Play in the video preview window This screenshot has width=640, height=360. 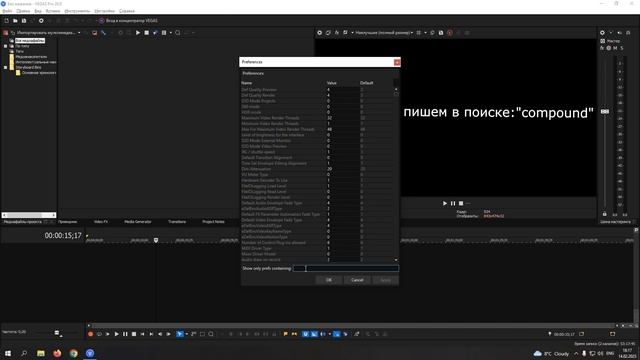tap(445, 203)
